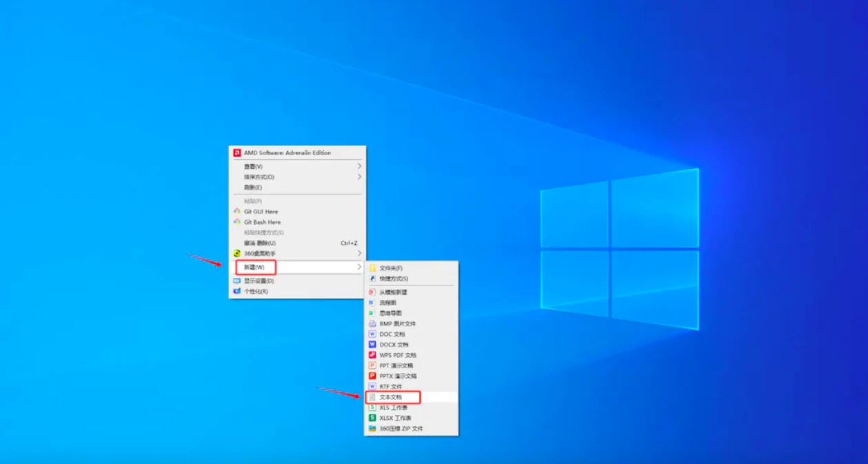Click the Git Bash Here icon
This screenshot has height=464, width=868.
(x=237, y=222)
